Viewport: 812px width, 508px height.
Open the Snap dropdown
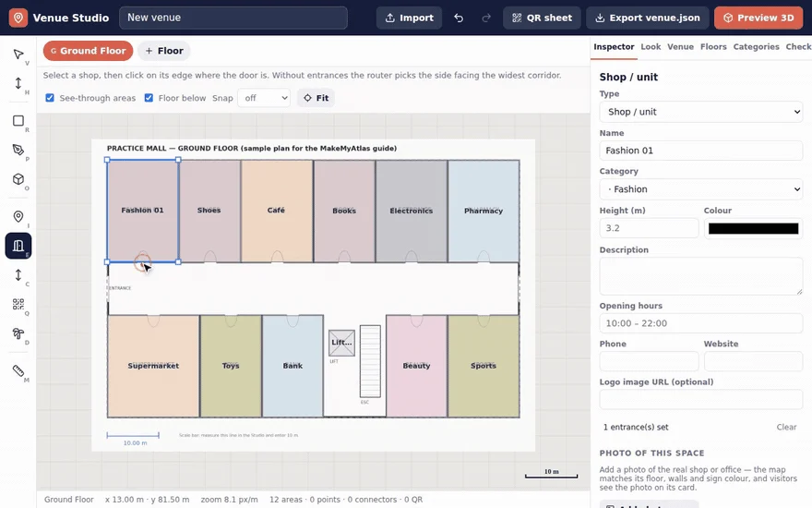[264, 98]
